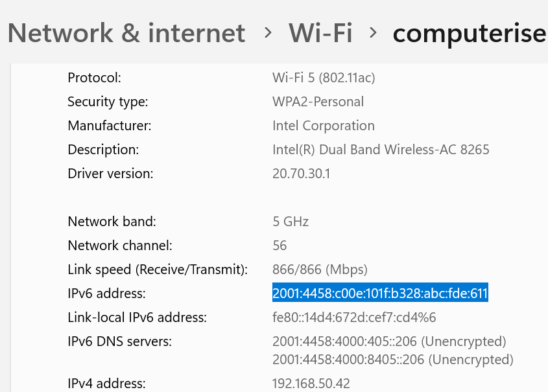The height and width of the screenshot is (392, 548).
Task: Click the driver version 20.70.30.1 value
Action: [x=302, y=174]
